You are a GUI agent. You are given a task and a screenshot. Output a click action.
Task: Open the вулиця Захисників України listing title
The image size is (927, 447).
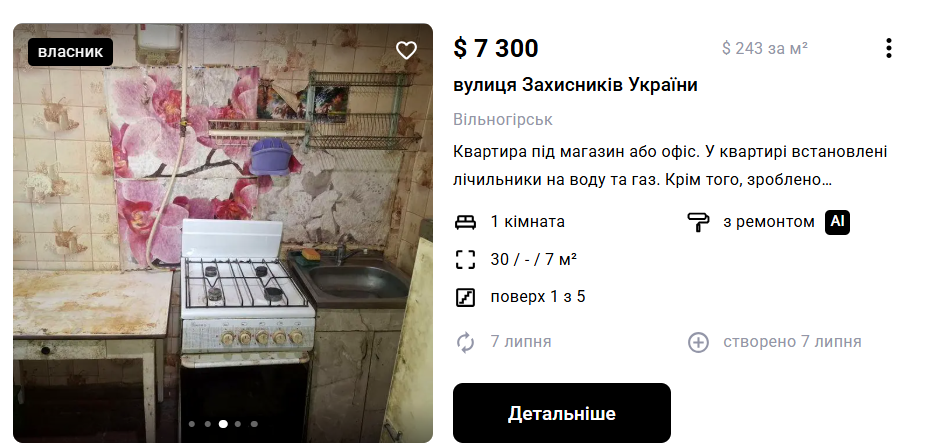coord(575,85)
